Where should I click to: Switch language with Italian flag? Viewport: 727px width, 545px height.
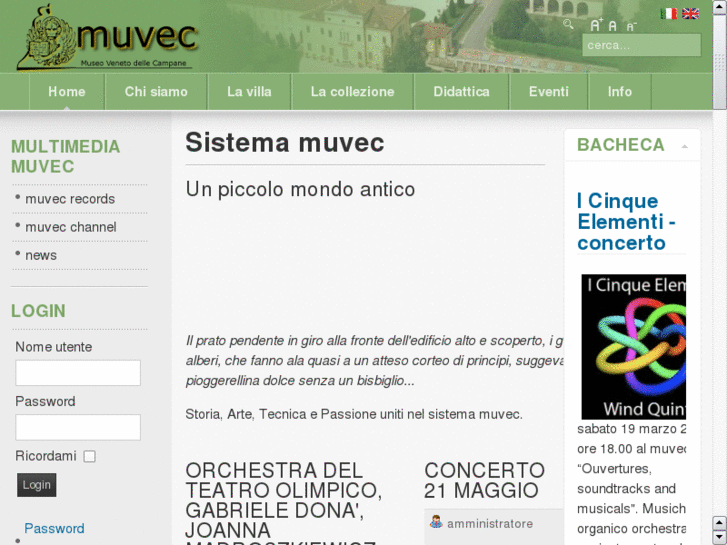(668, 14)
